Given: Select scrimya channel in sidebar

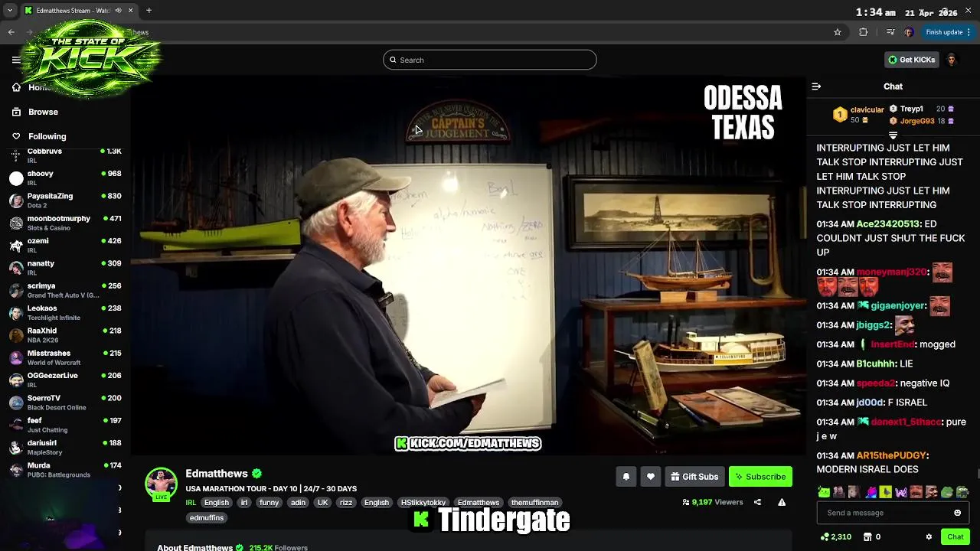Looking at the screenshot, I should tap(65, 290).
